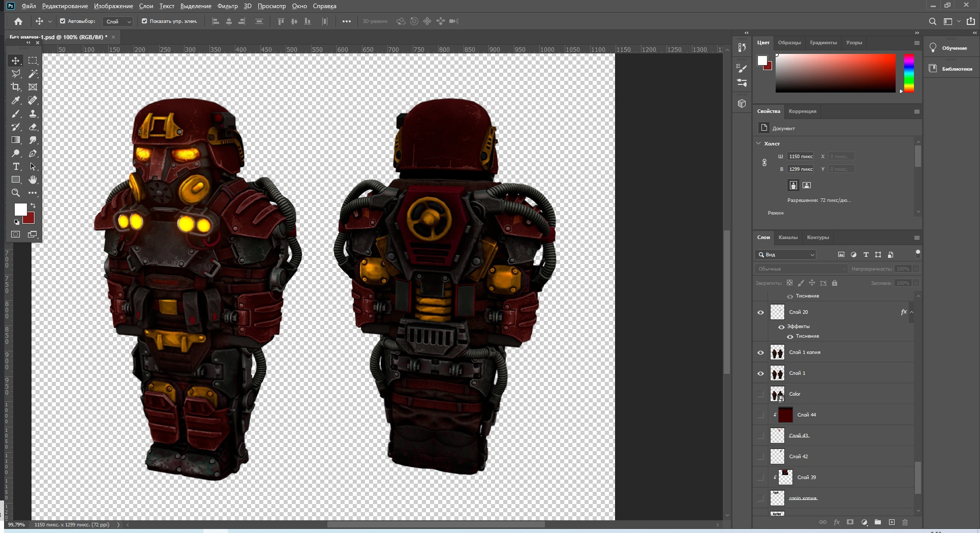Select the Polygonal Lasso tool
The image size is (980, 533).
tap(16, 74)
